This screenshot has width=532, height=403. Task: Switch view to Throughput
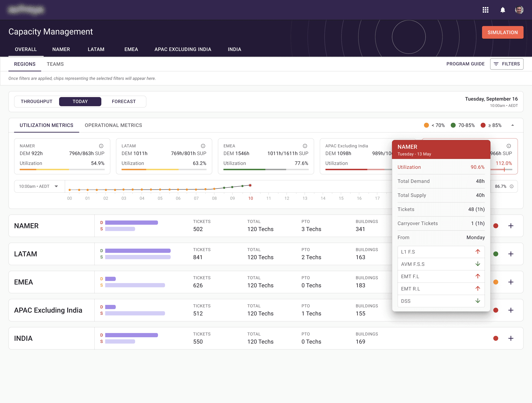(37, 101)
